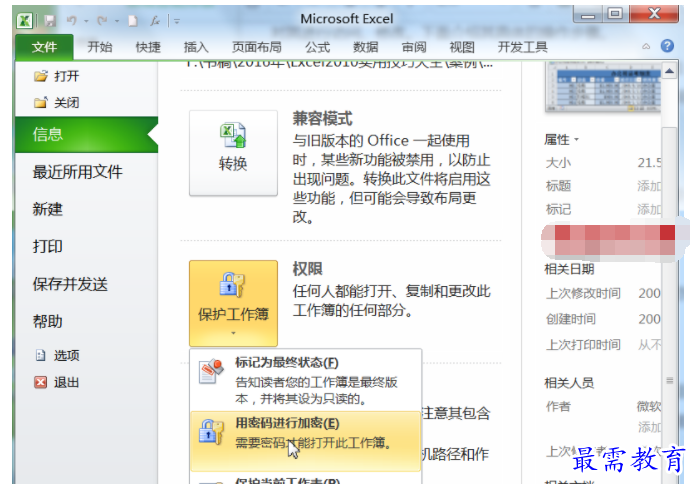Viewport: 694px width, 491px height.
Task: Switch to the 视图 ribbon tab
Action: coord(462,47)
